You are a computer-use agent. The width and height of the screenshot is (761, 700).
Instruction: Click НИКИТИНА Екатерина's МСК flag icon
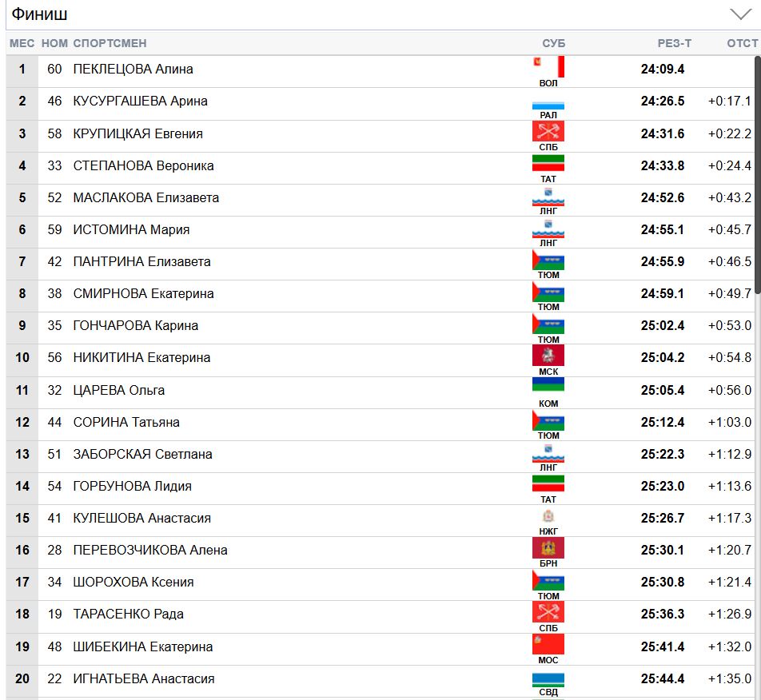[x=548, y=355]
